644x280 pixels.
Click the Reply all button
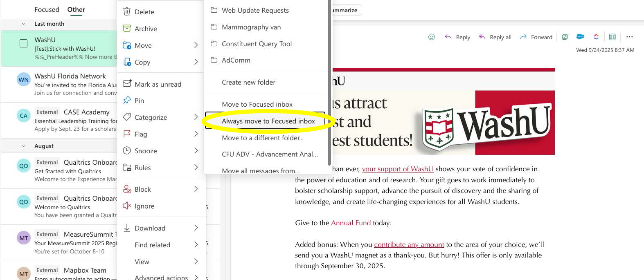tap(495, 37)
